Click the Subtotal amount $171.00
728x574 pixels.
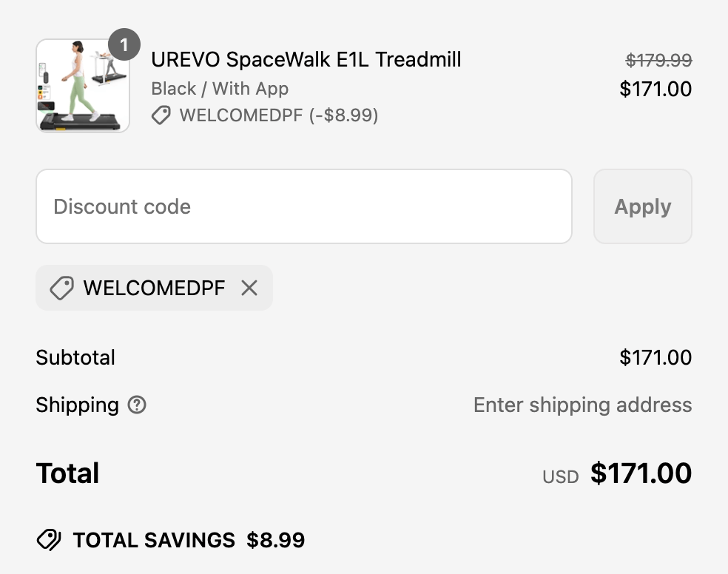click(655, 357)
